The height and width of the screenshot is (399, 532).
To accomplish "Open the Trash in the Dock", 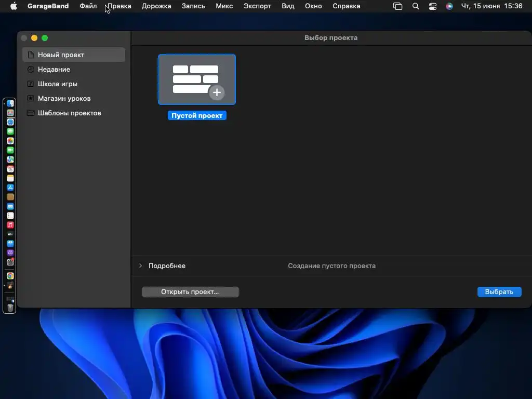I will [10, 308].
